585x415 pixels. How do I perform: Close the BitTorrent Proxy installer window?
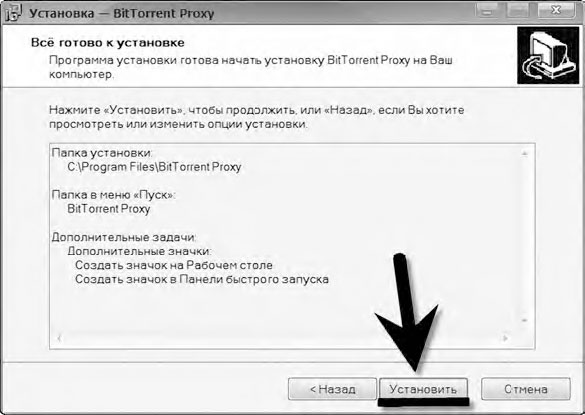click(x=556, y=10)
